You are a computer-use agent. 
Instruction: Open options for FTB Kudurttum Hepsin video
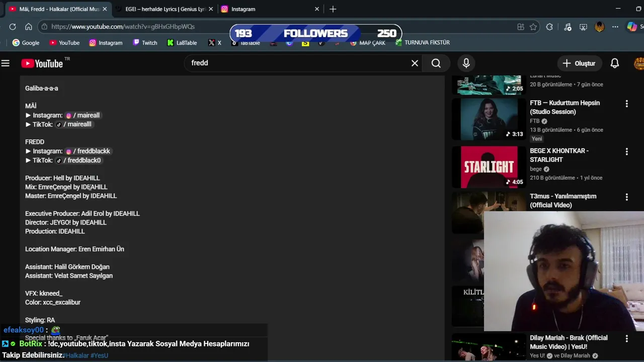(626, 104)
